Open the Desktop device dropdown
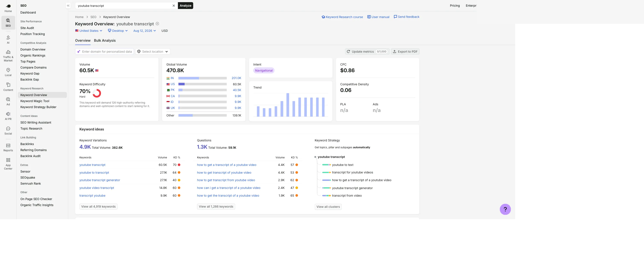This screenshot has height=274, width=644. (118, 31)
